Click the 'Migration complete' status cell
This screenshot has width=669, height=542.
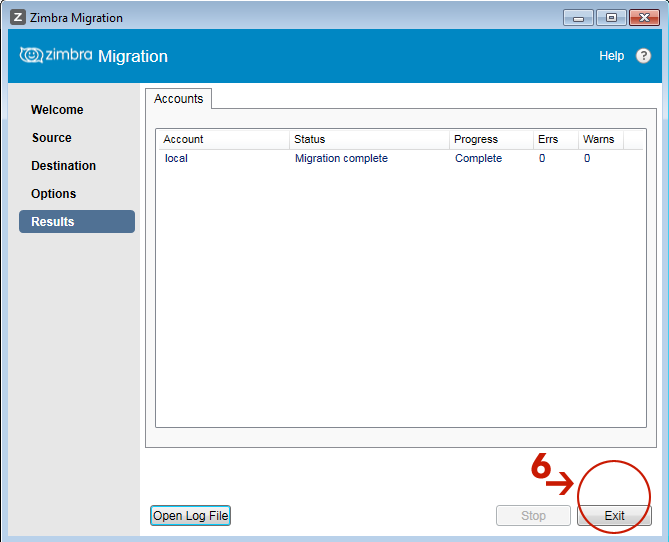[341, 158]
